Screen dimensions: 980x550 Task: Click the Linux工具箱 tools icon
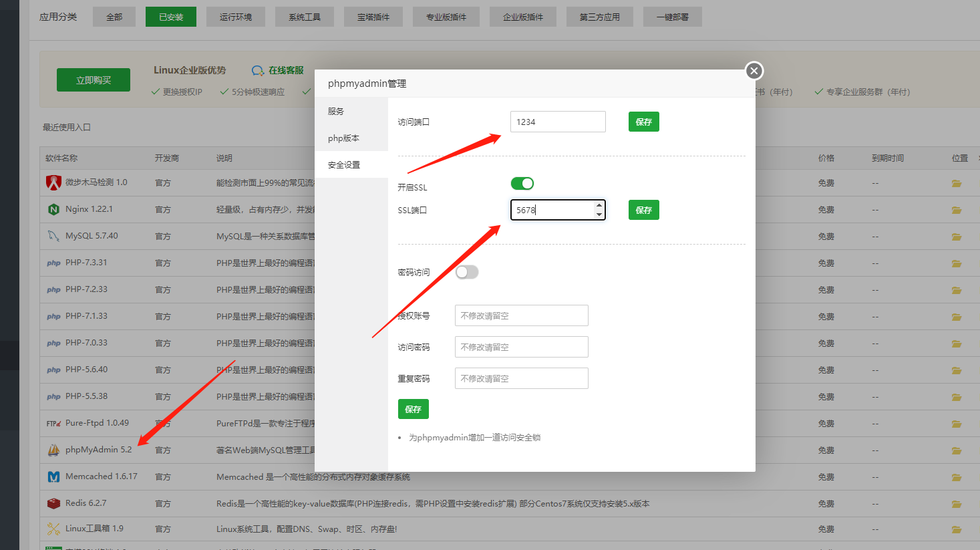pyautogui.click(x=53, y=529)
